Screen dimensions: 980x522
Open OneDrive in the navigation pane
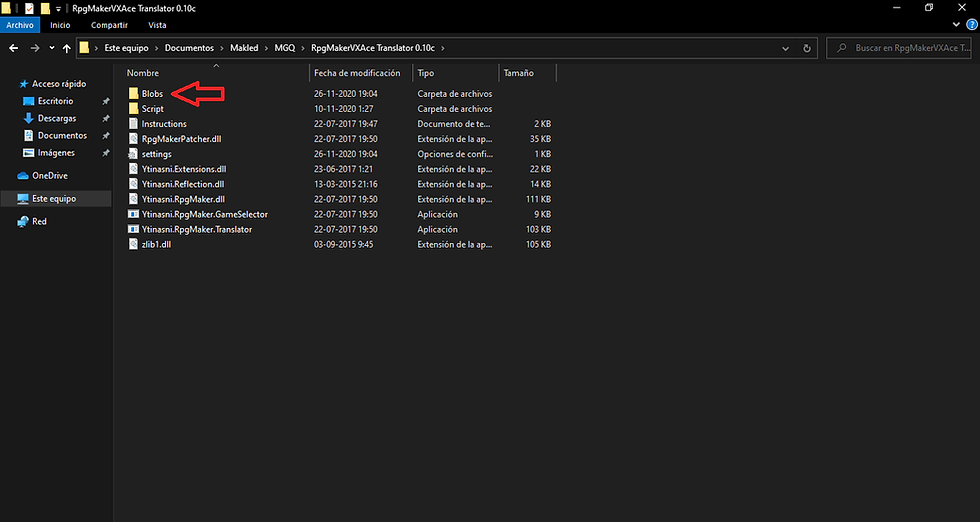(49, 176)
